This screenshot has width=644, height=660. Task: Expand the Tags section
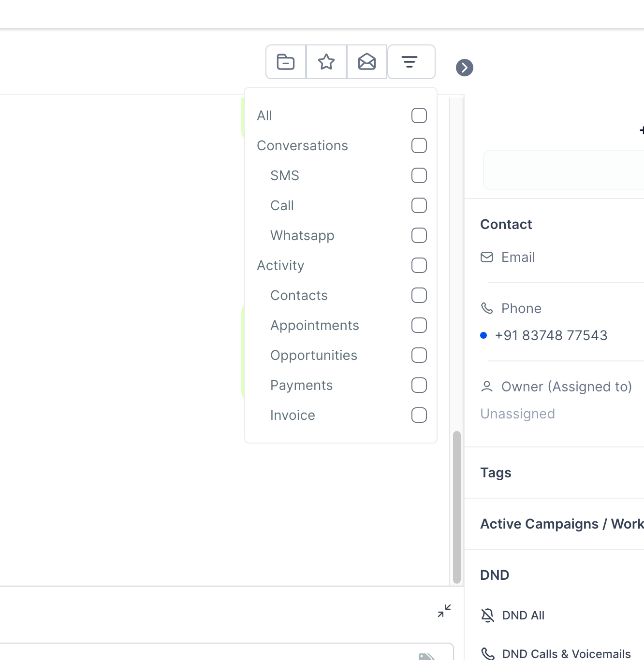[x=496, y=473]
